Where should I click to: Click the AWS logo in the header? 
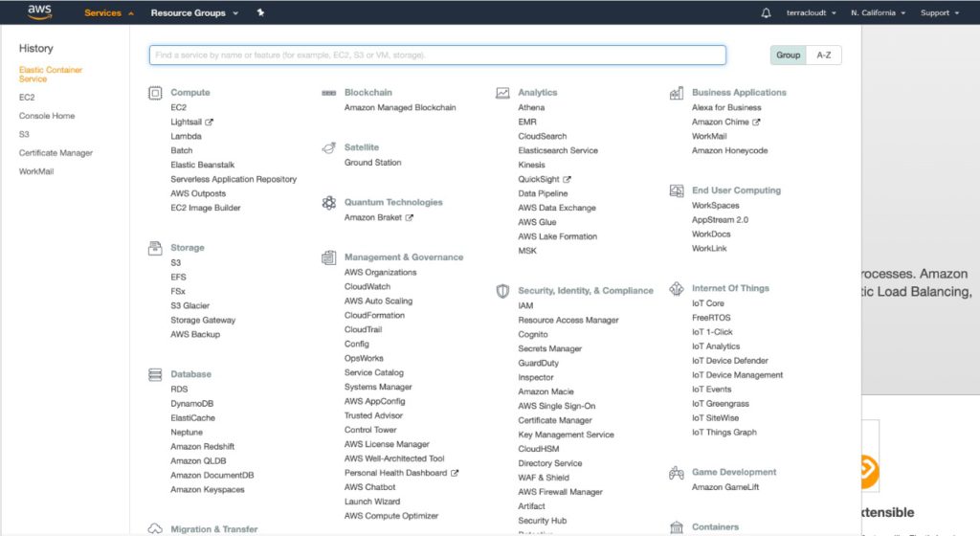point(39,12)
